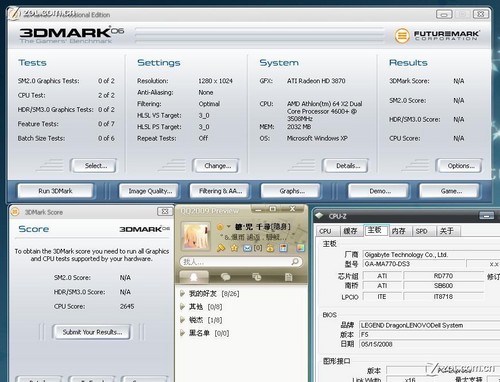This screenshot has height=382, width=500.
Task: Open the 内存 tab in CPU-Z
Action: point(399,231)
